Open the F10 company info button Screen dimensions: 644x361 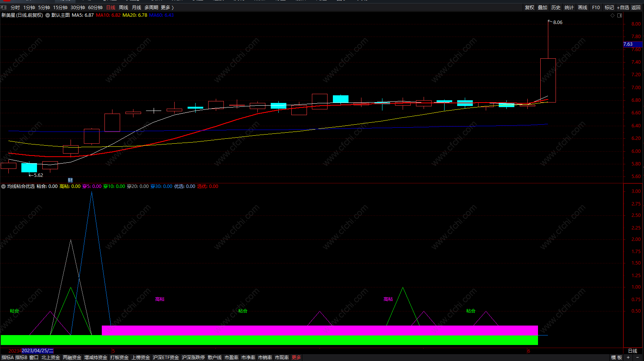tap(596, 8)
